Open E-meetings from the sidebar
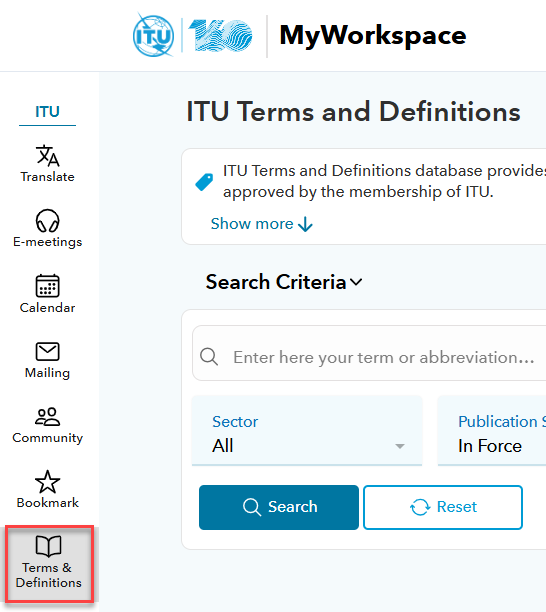 click(47, 228)
